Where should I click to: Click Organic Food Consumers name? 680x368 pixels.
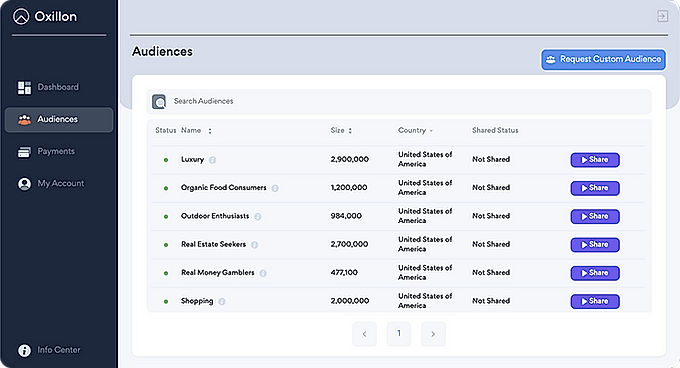click(x=224, y=188)
